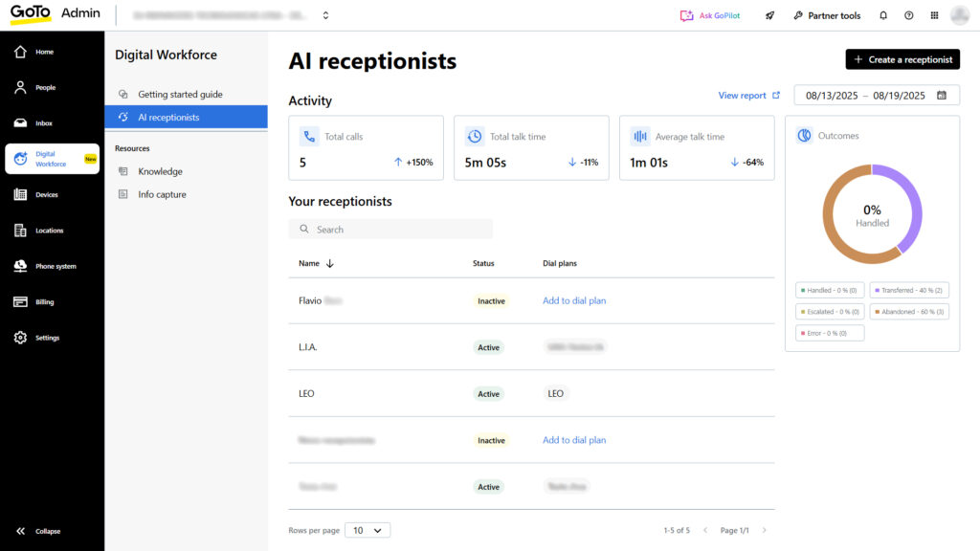Toggle the Abandoned legend item in Outcomes
This screenshot has width=980, height=551.
coord(909,312)
